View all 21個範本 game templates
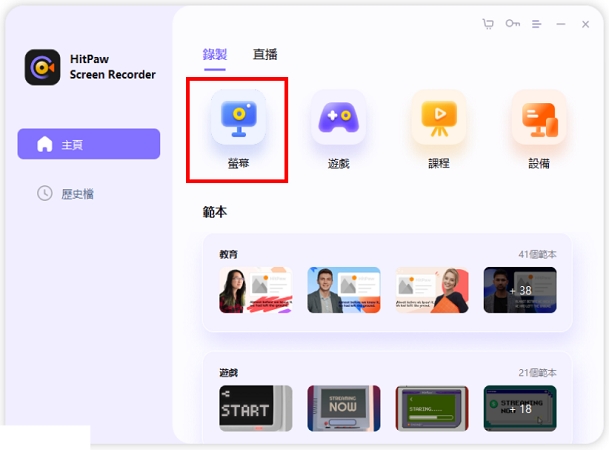Image resolution: width=609 pixels, height=450 pixels. point(535,372)
